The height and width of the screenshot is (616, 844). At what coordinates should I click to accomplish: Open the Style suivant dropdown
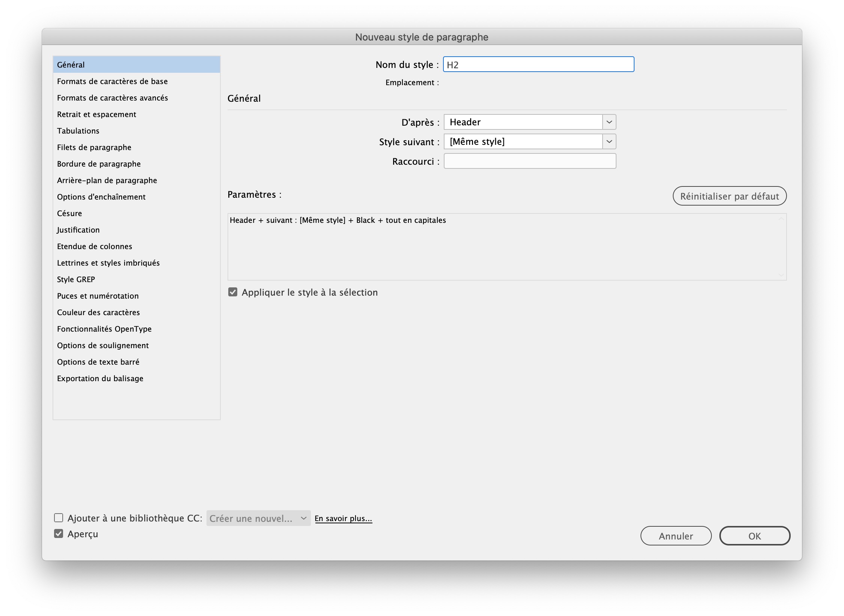609,141
